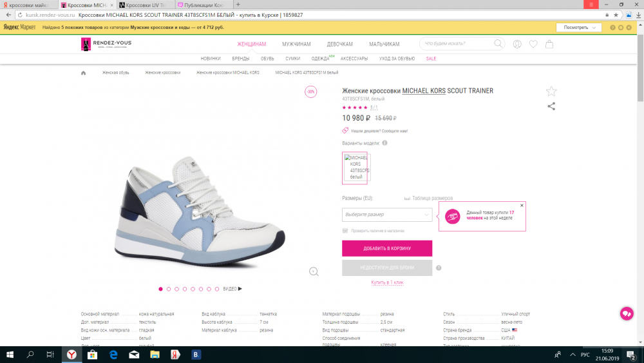Viewport: 644px width, 363px height.
Task: Switch to 'Кроссовки LIV Tr' browser tab
Action: point(146,5)
